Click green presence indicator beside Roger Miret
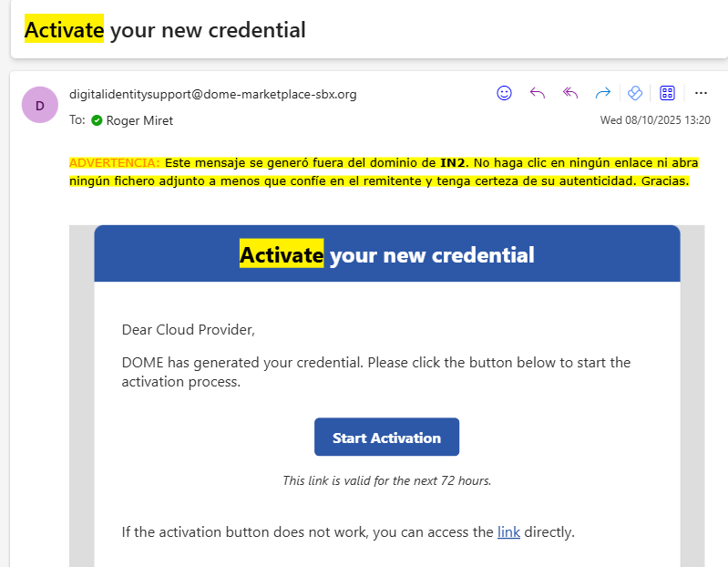Screen dimensions: 728x567 (x=96, y=120)
